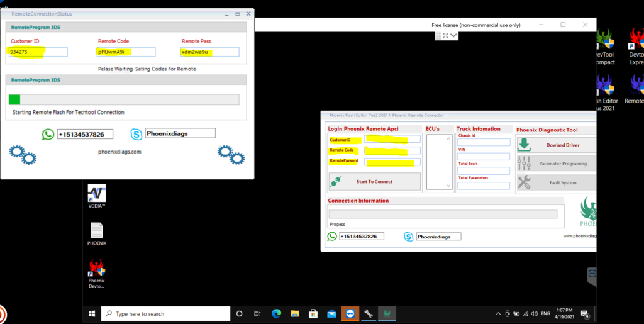This screenshot has width=644, height=324.
Task: Launch Microsoft Edge from taskbar
Action: tap(277, 314)
